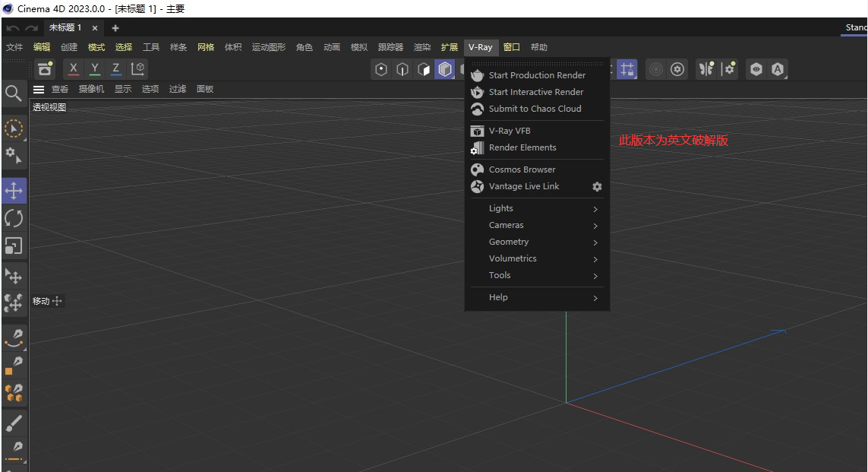Screen dimensions: 868x472
Task: Click the Render View sphere icon
Action: click(655, 69)
